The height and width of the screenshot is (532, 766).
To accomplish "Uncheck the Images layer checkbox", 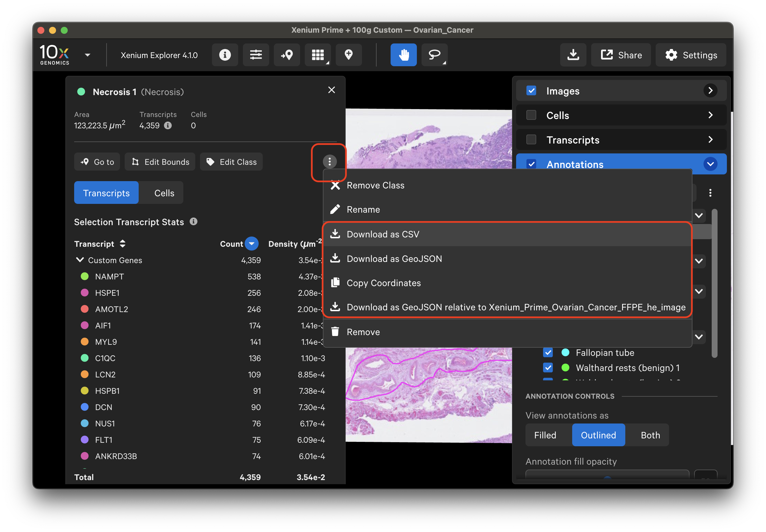I will pos(531,91).
